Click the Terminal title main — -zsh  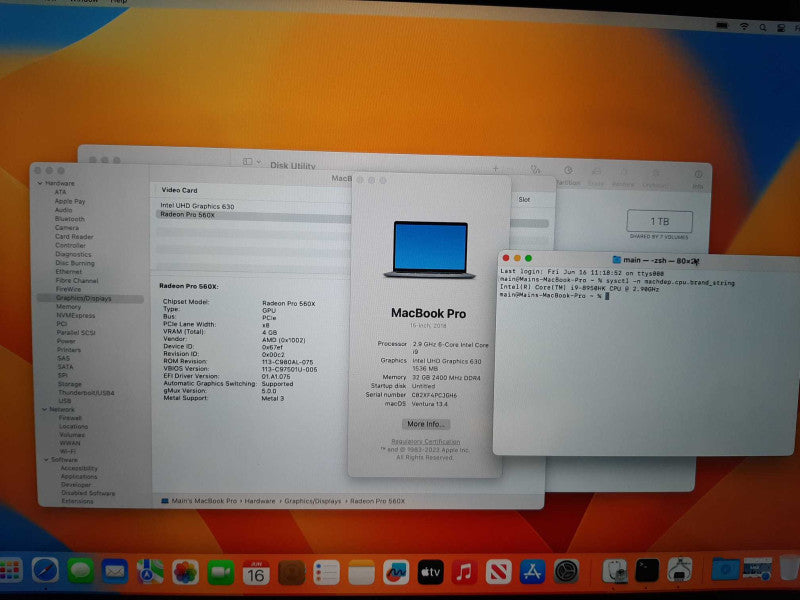pos(655,260)
